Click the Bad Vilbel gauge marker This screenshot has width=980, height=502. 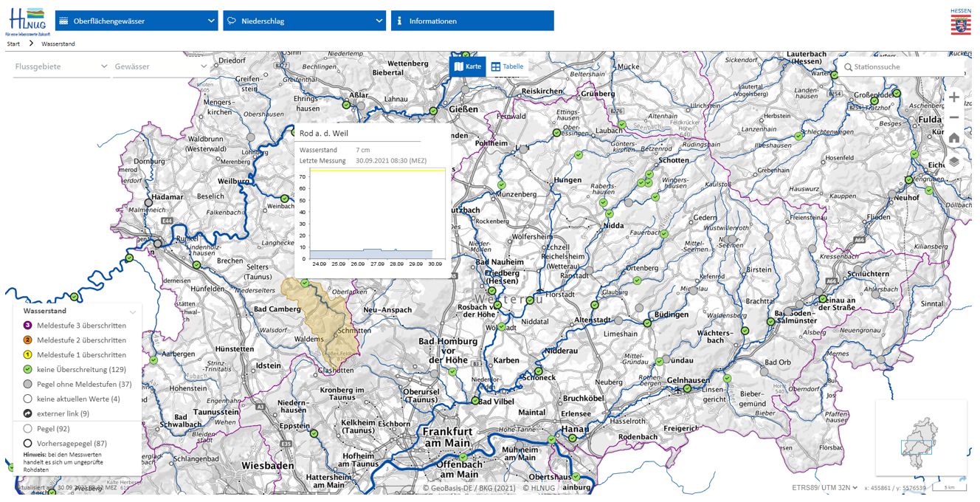[475, 401]
